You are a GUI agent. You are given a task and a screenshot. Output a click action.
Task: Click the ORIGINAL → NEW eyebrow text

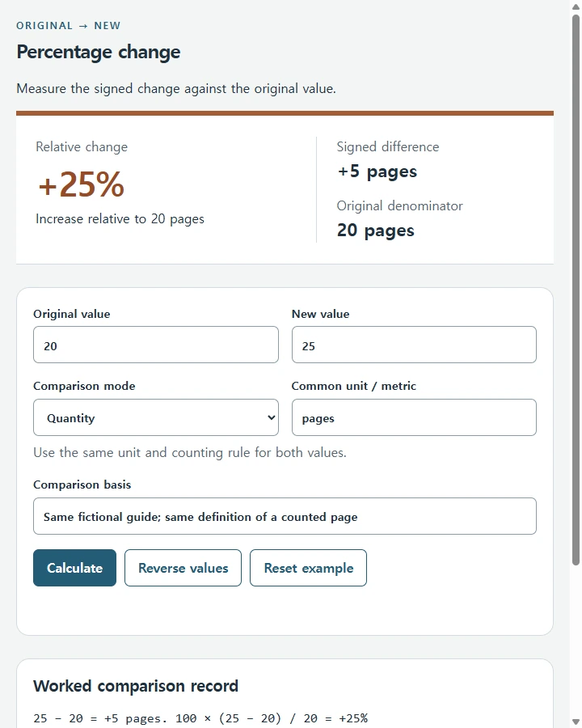tap(68, 26)
